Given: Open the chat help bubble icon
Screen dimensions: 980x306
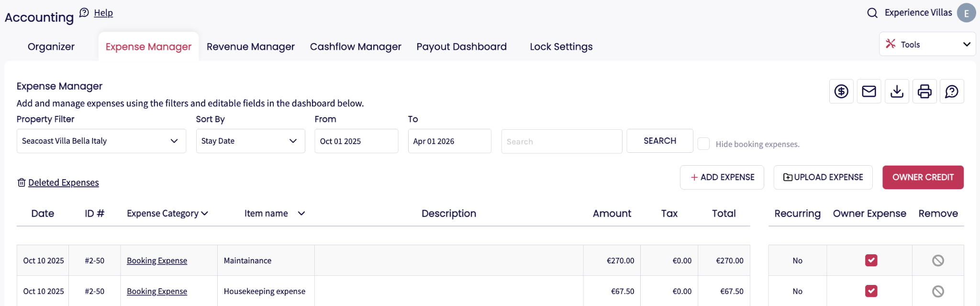Looking at the screenshot, I should 952,91.
